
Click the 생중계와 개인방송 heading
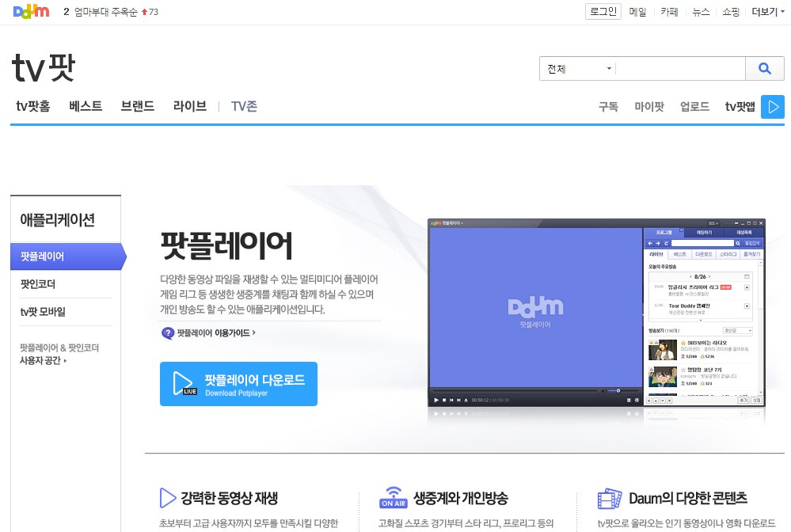[x=461, y=498]
